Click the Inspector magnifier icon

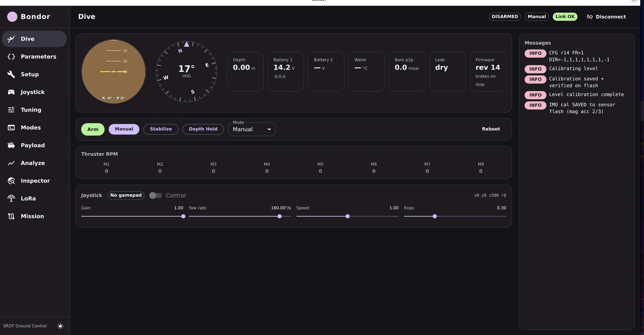[11, 181]
